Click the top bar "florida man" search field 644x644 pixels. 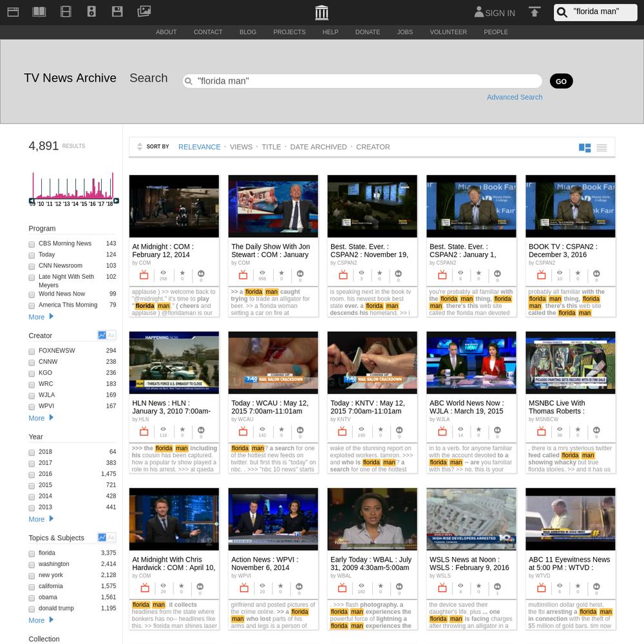596,12
